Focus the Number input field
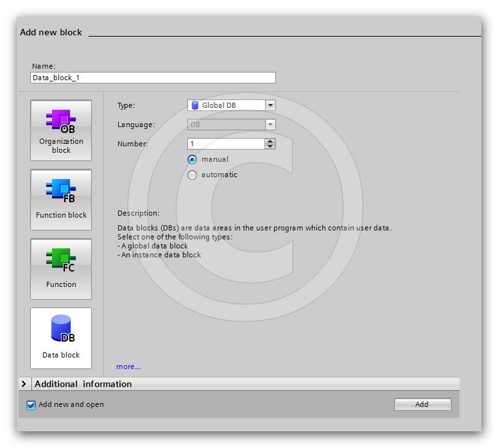 (226, 144)
